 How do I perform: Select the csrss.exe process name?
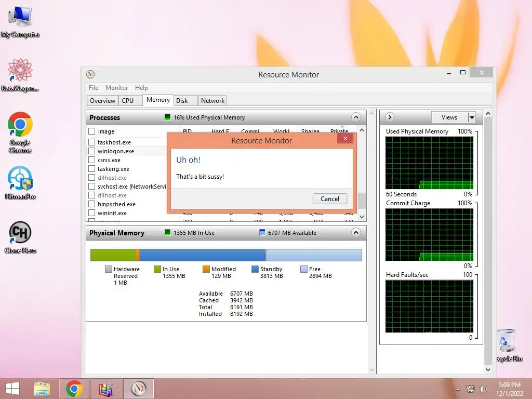click(109, 160)
